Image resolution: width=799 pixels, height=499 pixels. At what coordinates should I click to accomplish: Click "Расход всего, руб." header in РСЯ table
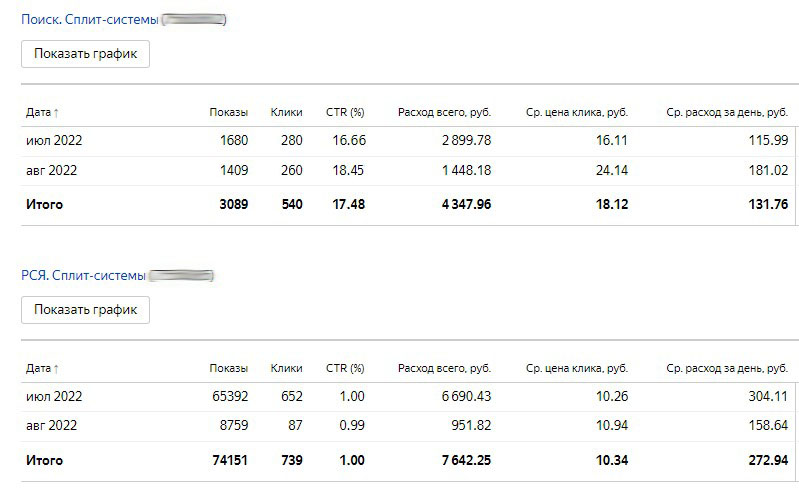click(444, 368)
